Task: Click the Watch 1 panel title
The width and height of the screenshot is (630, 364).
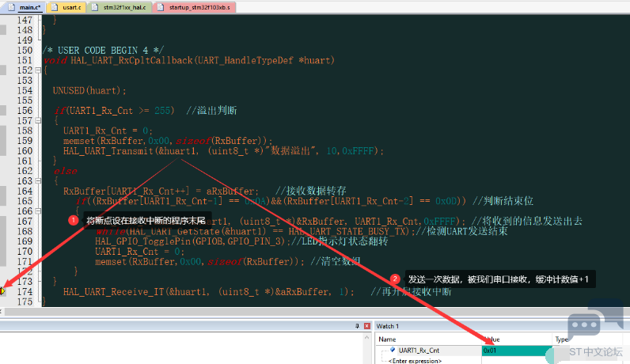Action: pos(387,326)
